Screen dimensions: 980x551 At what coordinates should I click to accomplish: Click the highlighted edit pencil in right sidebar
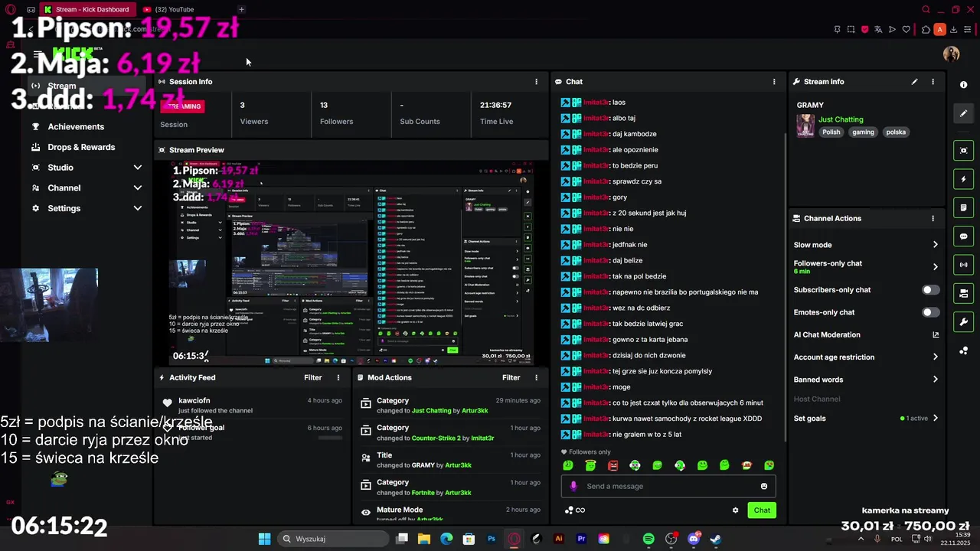(964, 113)
